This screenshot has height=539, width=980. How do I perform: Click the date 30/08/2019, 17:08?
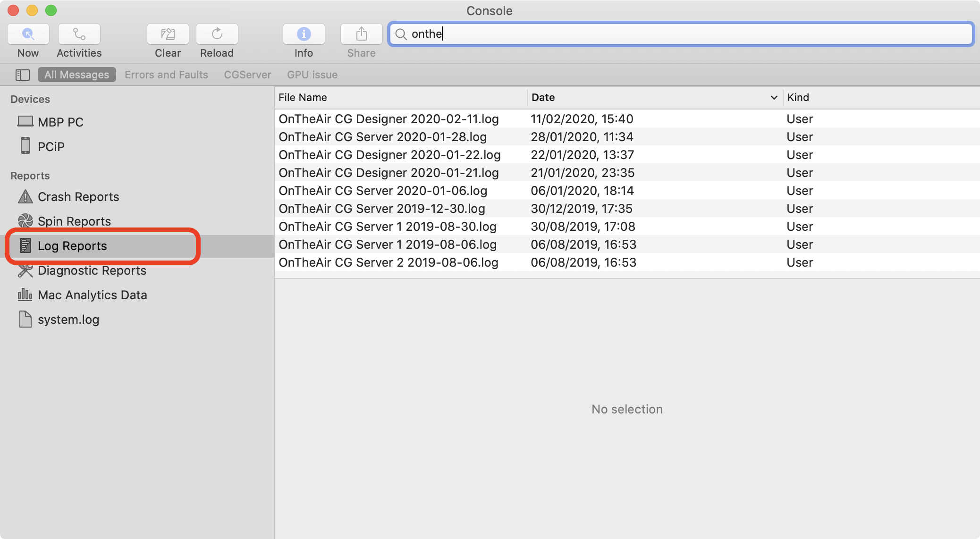583,226
